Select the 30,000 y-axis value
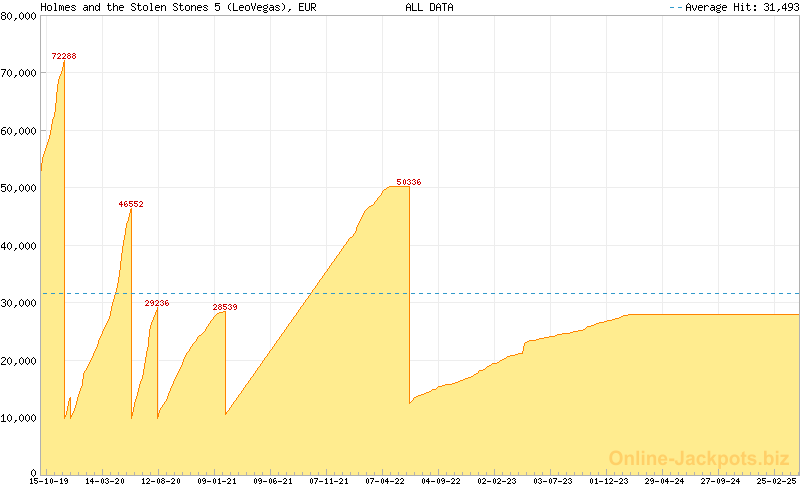 click(19, 303)
